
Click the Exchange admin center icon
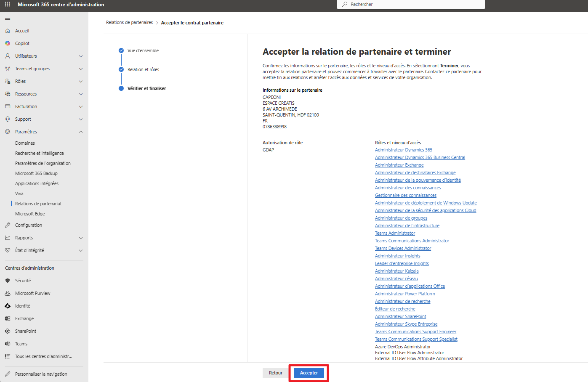[x=8, y=318]
